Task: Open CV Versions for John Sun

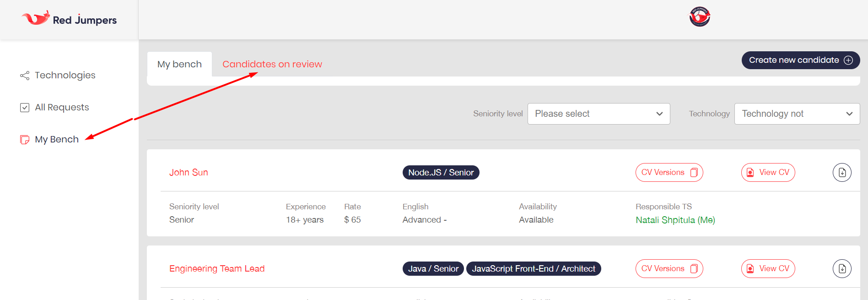Action: (669, 173)
